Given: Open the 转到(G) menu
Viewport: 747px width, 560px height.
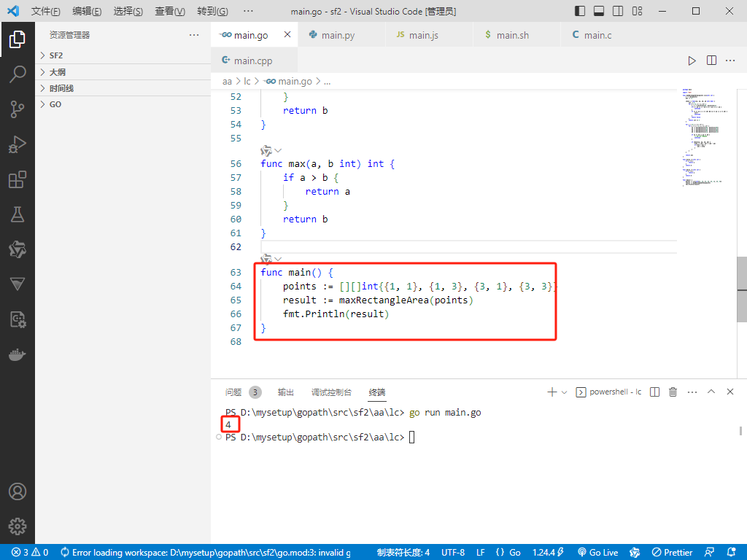Looking at the screenshot, I should coord(212,11).
